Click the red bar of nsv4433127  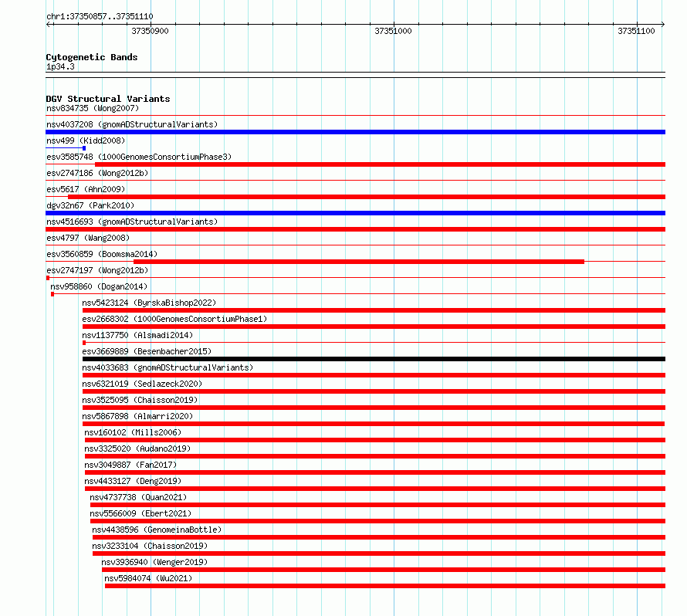pos(375,489)
